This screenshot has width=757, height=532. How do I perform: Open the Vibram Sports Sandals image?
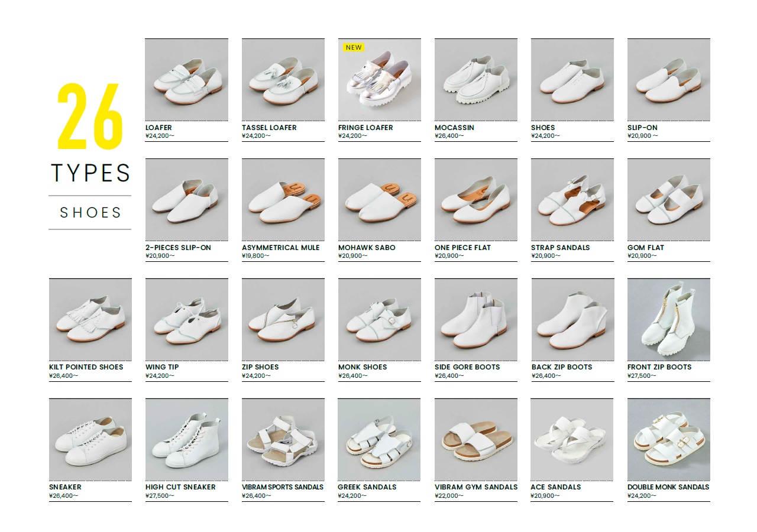pyautogui.click(x=283, y=439)
